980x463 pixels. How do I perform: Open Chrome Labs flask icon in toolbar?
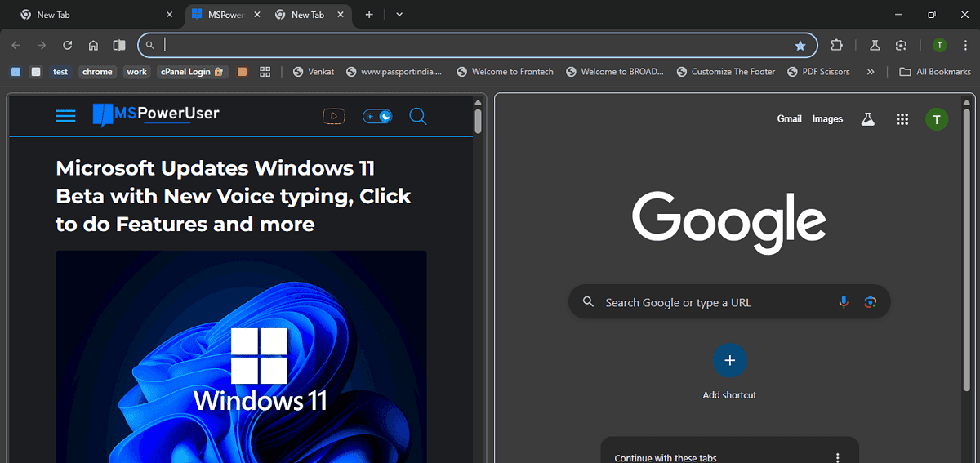tap(875, 46)
